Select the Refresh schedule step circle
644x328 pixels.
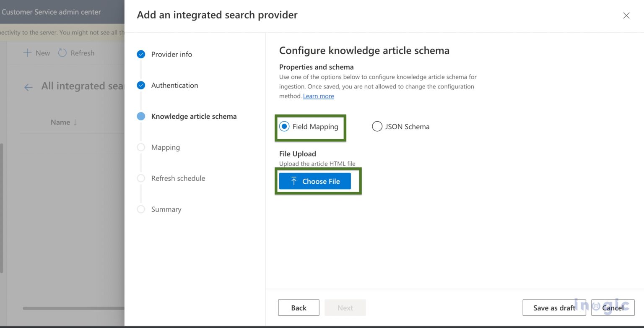tap(141, 178)
